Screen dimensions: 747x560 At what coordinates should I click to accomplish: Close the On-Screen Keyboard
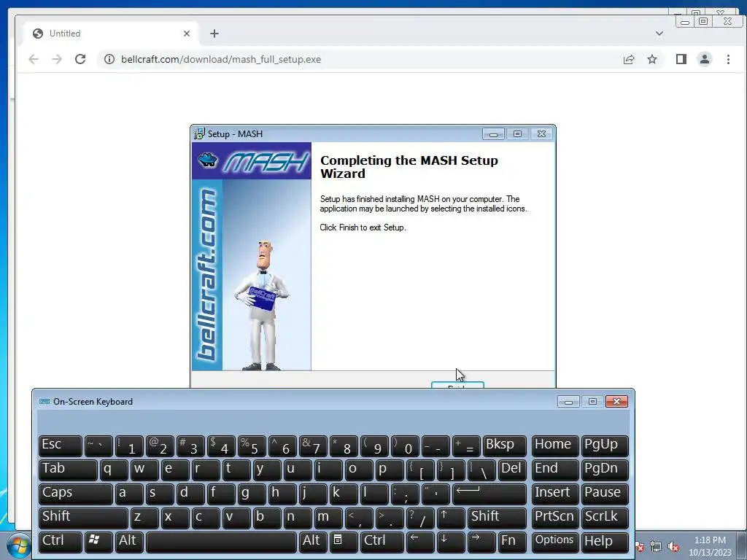click(616, 402)
